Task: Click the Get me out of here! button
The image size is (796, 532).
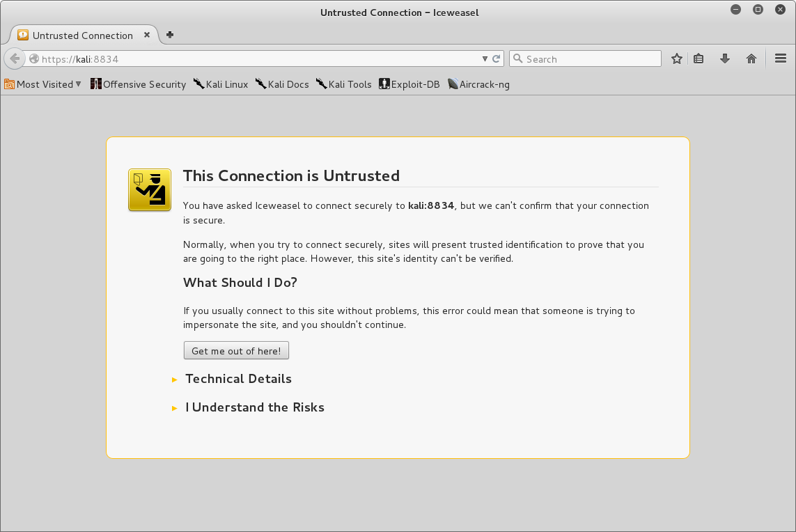Action: [236, 351]
